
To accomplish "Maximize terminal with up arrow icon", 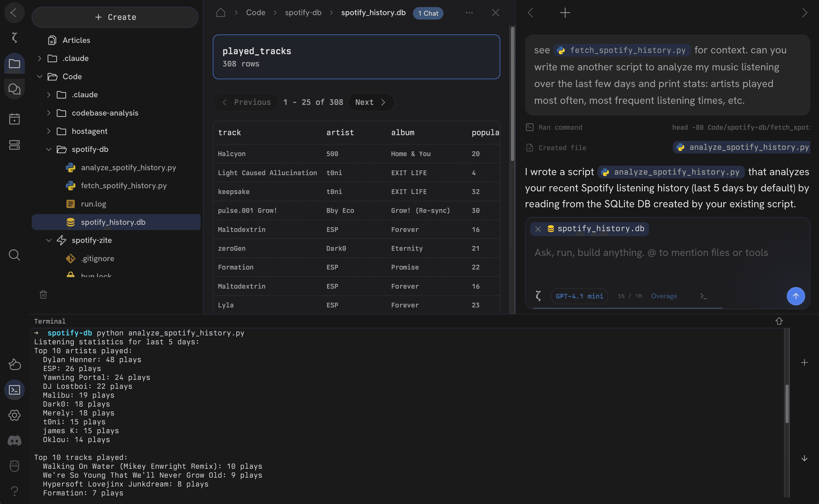I will [x=779, y=321].
